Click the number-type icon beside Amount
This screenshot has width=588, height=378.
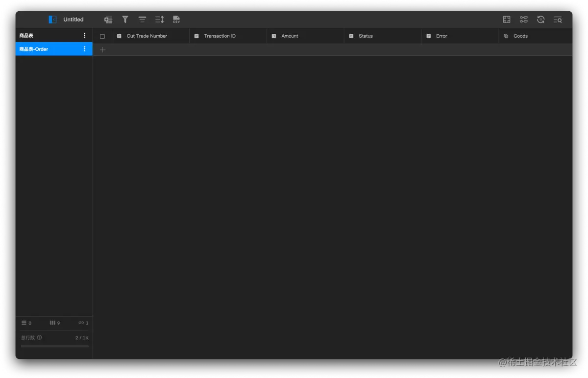pos(274,36)
